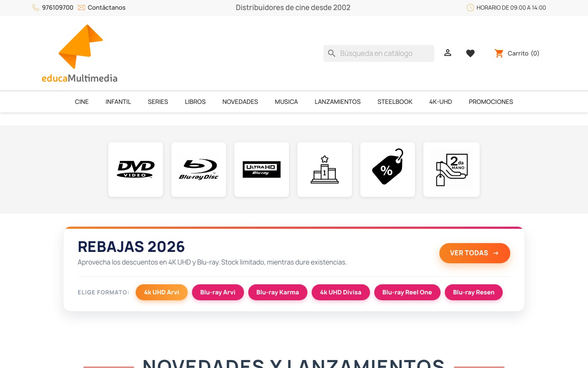Open the 2da Mano second-hand tile
This screenshot has width=588, height=368.
[x=451, y=169]
